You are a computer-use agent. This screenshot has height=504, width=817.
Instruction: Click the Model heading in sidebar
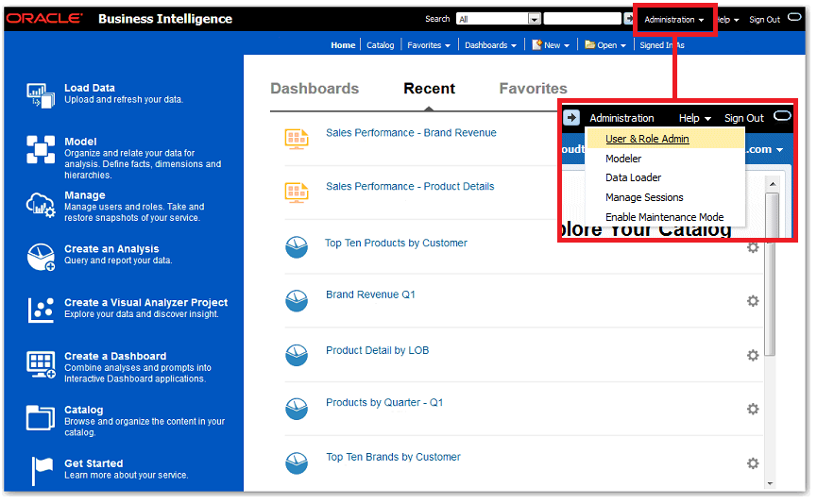point(80,142)
